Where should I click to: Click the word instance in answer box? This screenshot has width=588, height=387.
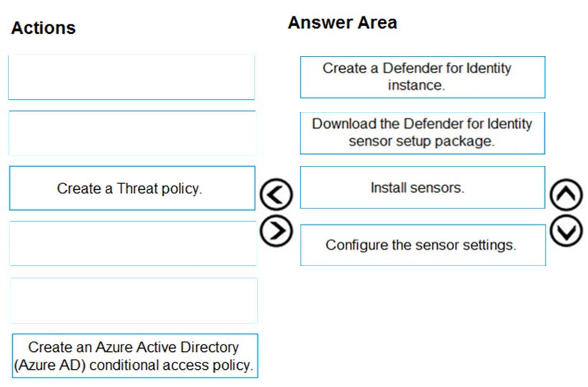click(416, 85)
